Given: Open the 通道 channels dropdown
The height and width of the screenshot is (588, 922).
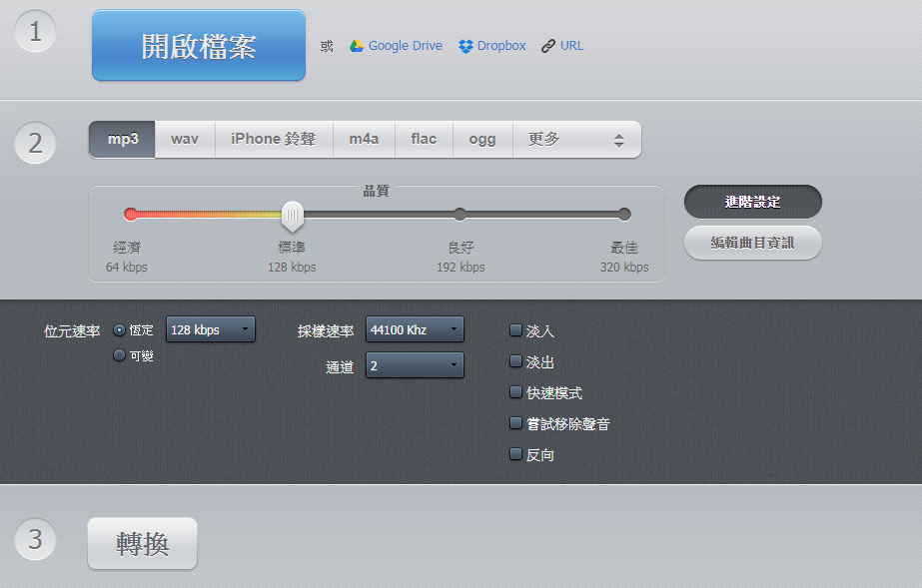Looking at the screenshot, I should (415, 365).
